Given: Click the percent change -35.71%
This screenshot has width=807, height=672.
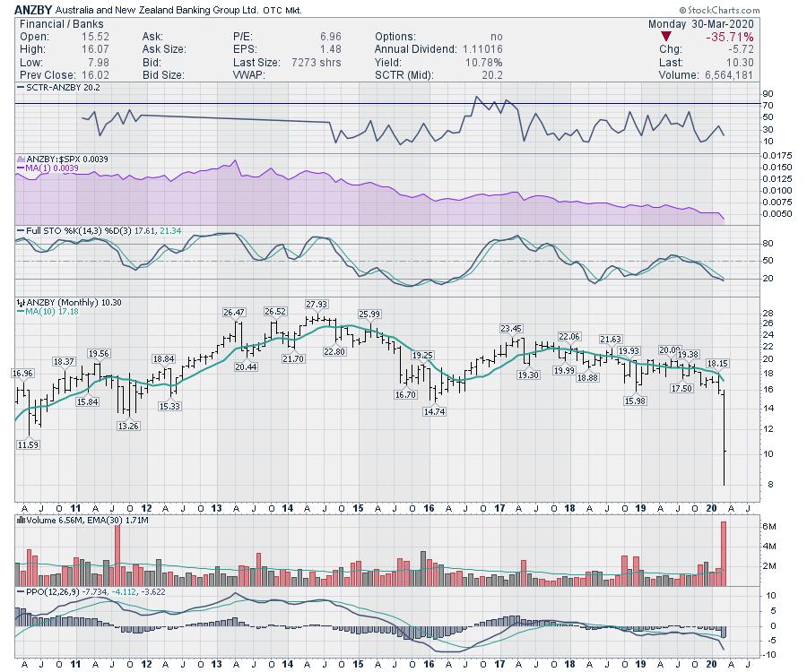Looking at the screenshot, I should [x=730, y=37].
